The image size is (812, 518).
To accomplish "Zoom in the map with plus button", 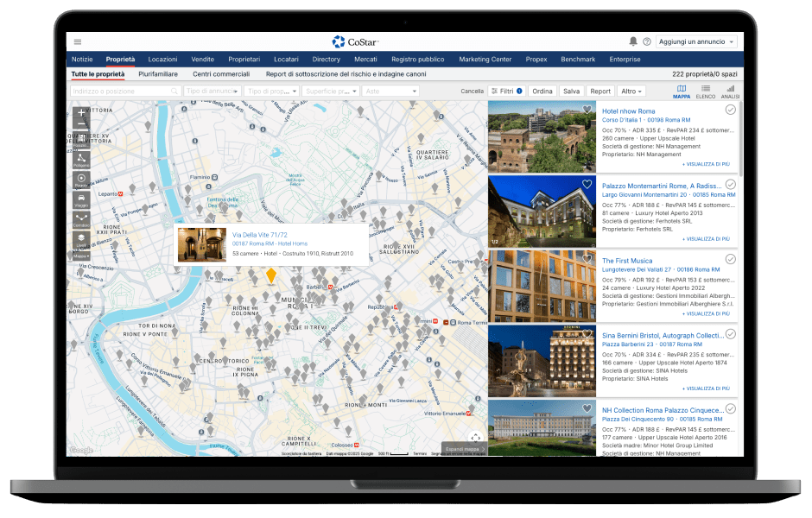I will [81, 112].
